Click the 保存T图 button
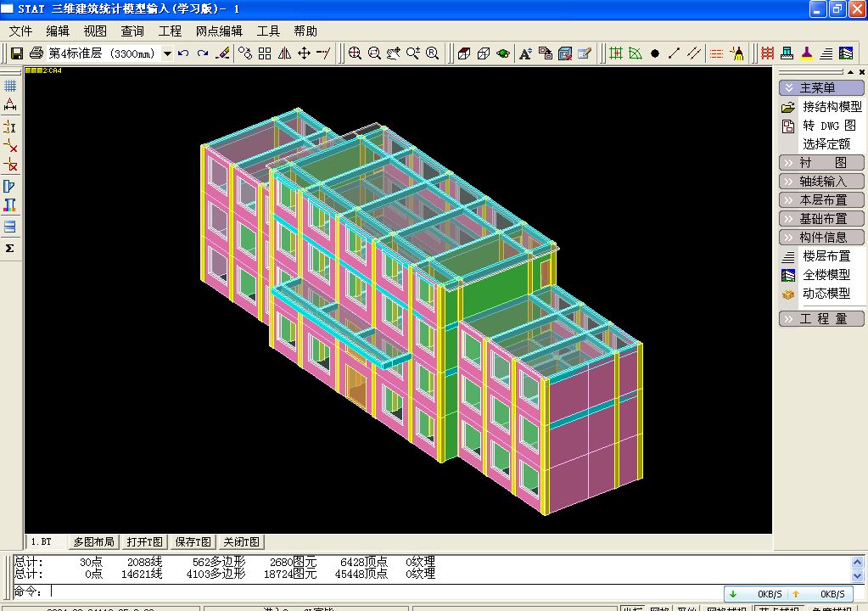Image resolution: width=868 pixels, height=611 pixels. [193, 541]
